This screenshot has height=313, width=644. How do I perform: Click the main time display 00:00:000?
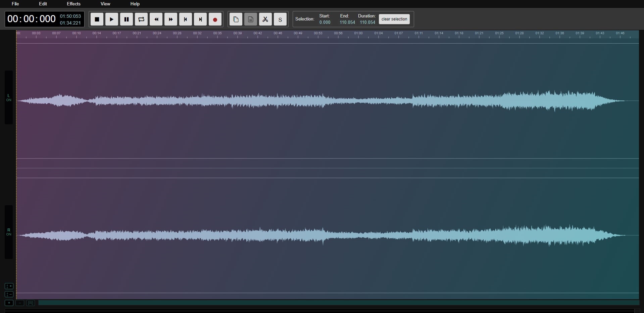tap(32, 19)
